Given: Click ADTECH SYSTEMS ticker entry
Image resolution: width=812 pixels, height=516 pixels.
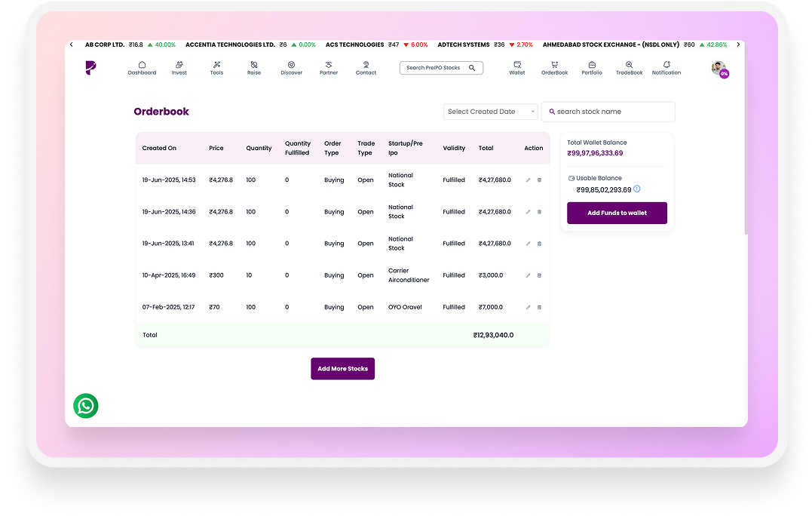Looking at the screenshot, I should click(486, 45).
